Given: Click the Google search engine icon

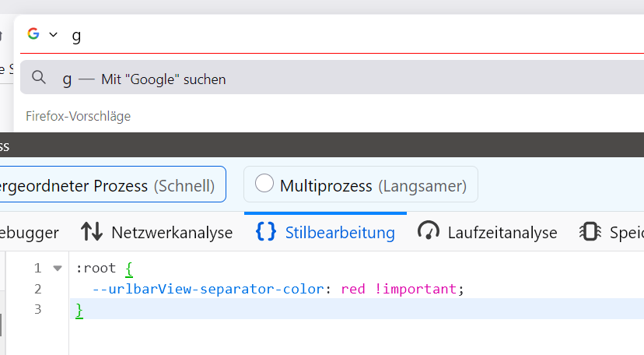Looking at the screenshot, I should (x=33, y=34).
